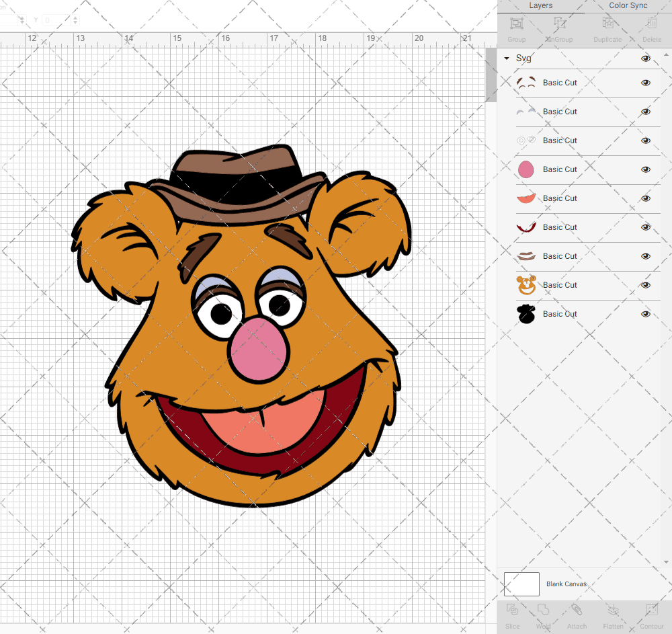Select the brown hat layer thumbnail
This screenshot has width=672, height=634.
526,256
